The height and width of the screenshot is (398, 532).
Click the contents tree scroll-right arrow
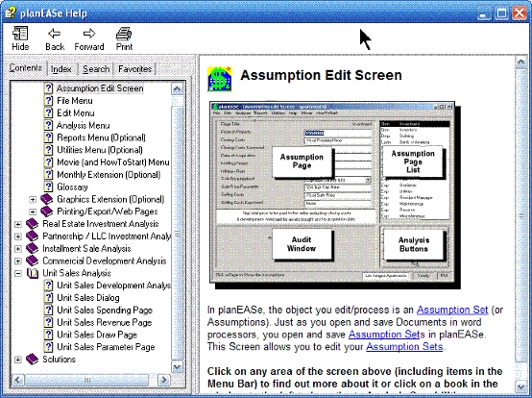pyautogui.click(x=164, y=380)
